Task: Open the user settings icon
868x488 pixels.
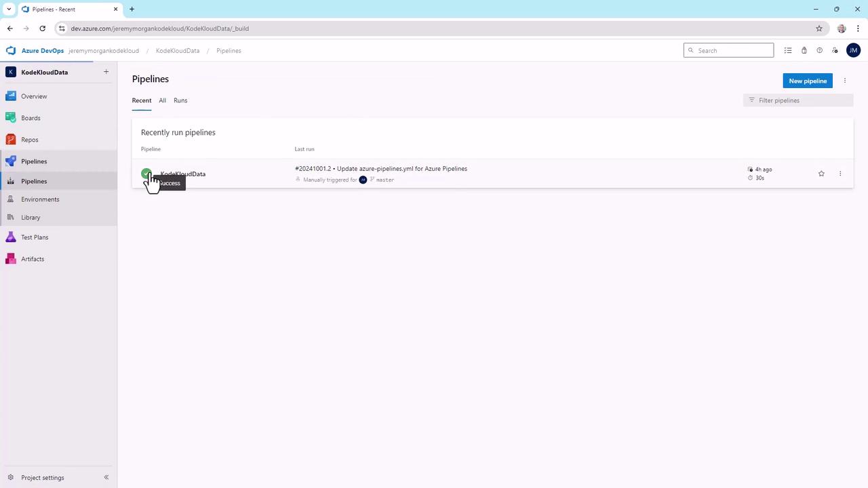Action: point(835,50)
